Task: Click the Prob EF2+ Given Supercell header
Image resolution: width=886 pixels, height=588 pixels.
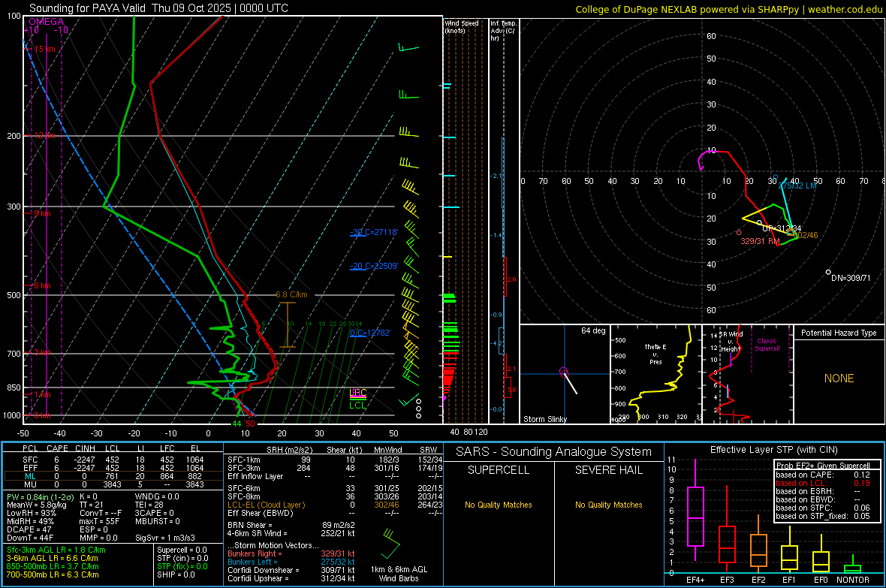Action: tap(823, 466)
